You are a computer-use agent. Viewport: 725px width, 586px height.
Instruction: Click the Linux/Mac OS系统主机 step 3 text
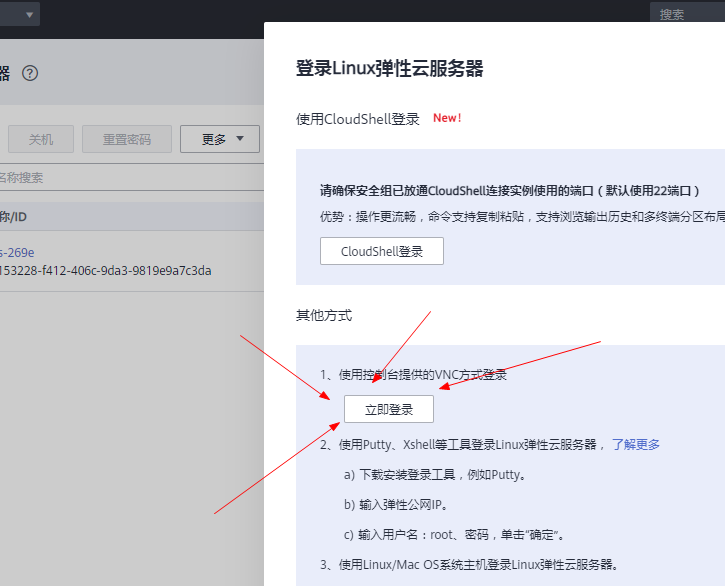(x=469, y=565)
